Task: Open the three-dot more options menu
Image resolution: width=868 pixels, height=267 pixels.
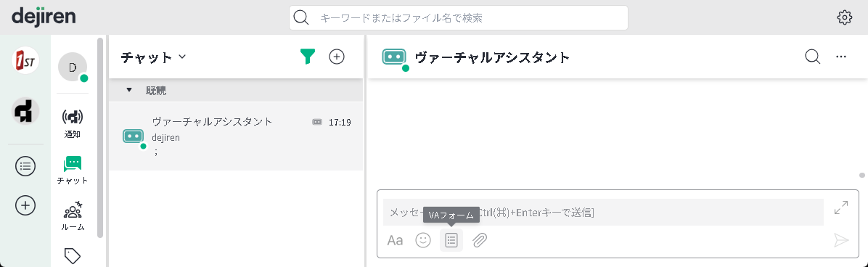Action: (x=841, y=57)
